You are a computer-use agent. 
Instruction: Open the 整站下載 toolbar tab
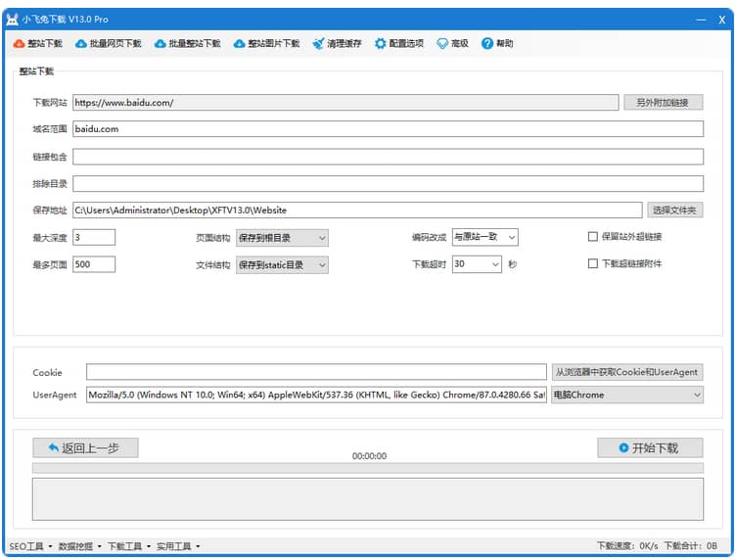coord(38,44)
